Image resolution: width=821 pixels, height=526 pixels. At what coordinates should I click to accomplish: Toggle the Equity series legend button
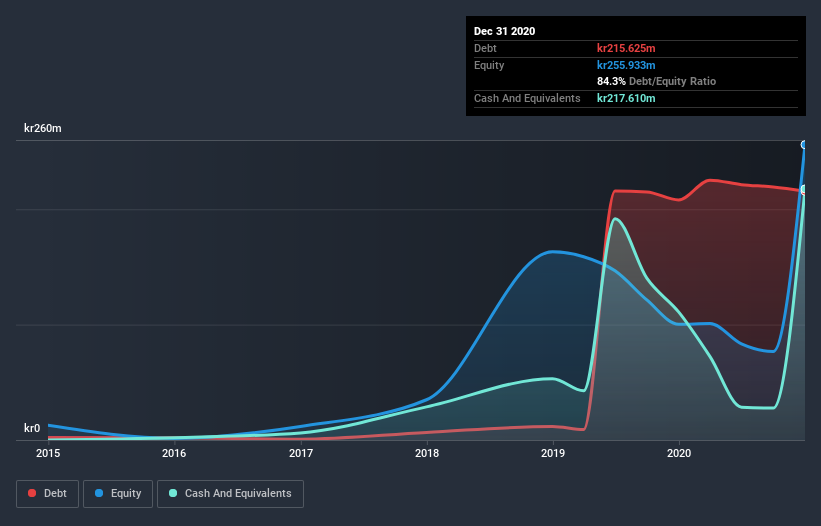coord(118,494)
